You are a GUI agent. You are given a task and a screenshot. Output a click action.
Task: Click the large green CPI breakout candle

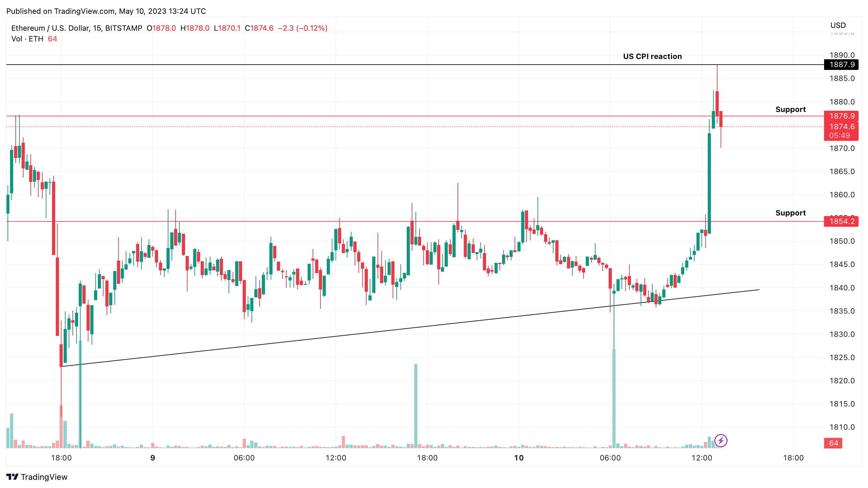pos(709,183)
